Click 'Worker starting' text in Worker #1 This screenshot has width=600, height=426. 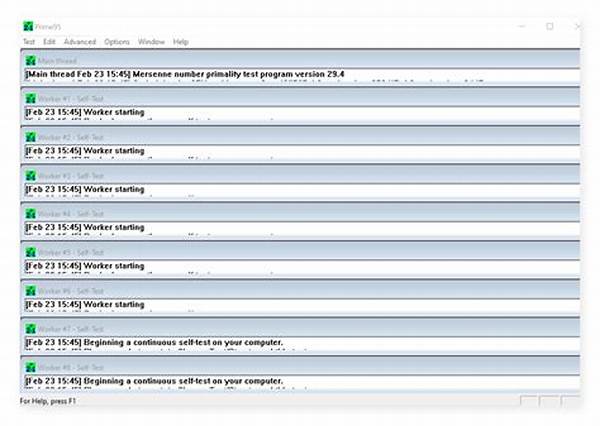click(114, 113)
